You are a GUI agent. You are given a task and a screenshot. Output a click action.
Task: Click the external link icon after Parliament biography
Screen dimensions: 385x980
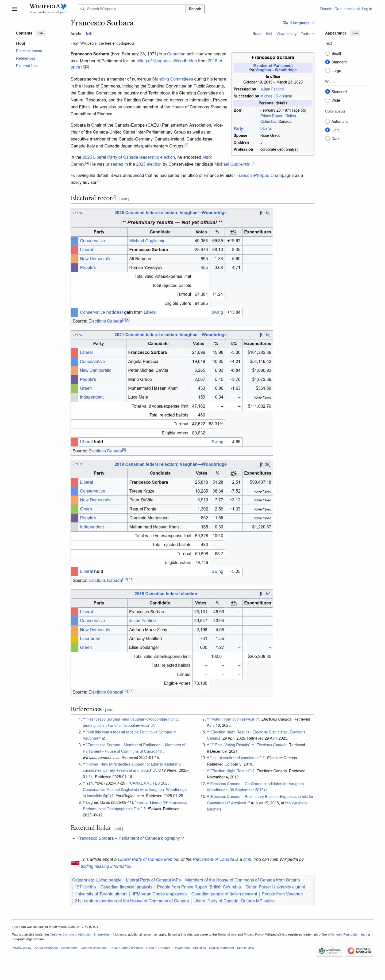coord(182,838)
